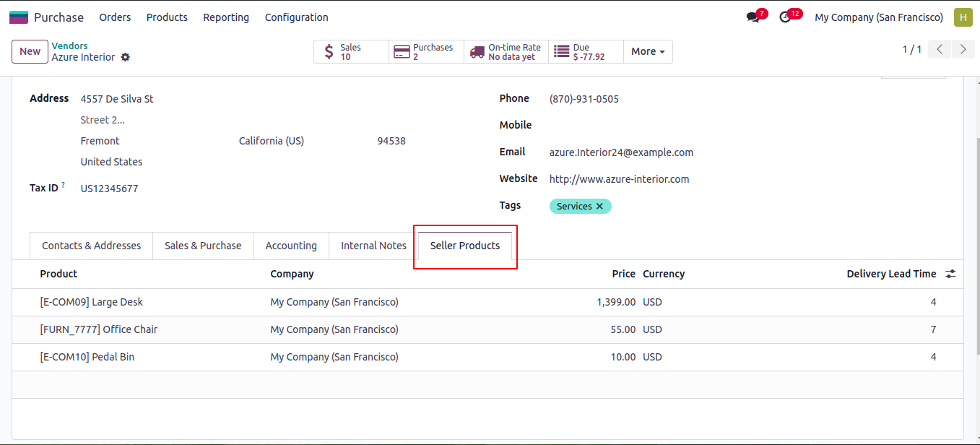The height and width of the screenshot is (445, 980).
Task: Select the Seller Products tab
Action: click(465, 246)
